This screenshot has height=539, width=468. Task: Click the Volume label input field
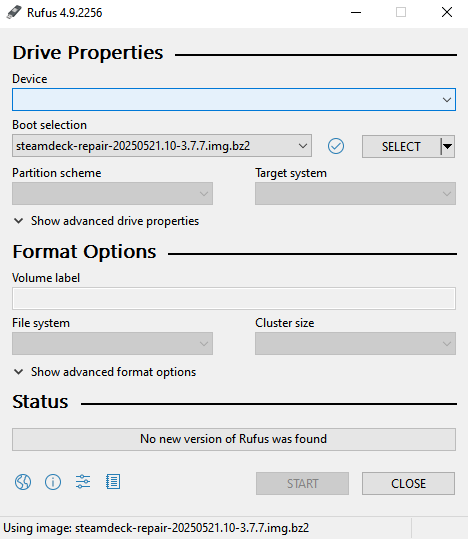pyautogui.click(x=234, y=299)
